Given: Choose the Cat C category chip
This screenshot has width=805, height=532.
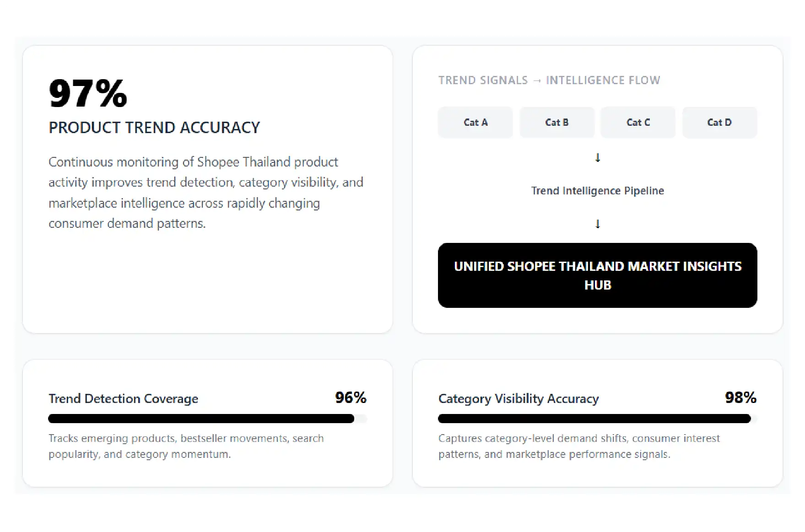Looking at the screenshot, I should click(x=638, y=122).
